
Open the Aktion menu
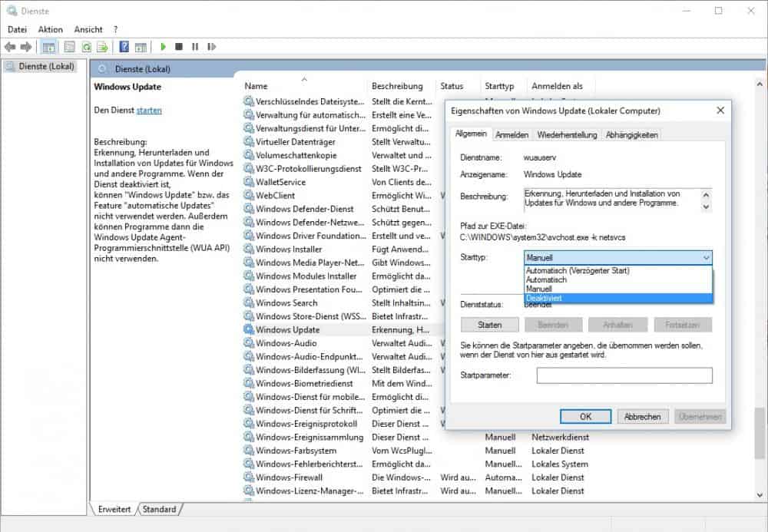click(x=51, y=29)
